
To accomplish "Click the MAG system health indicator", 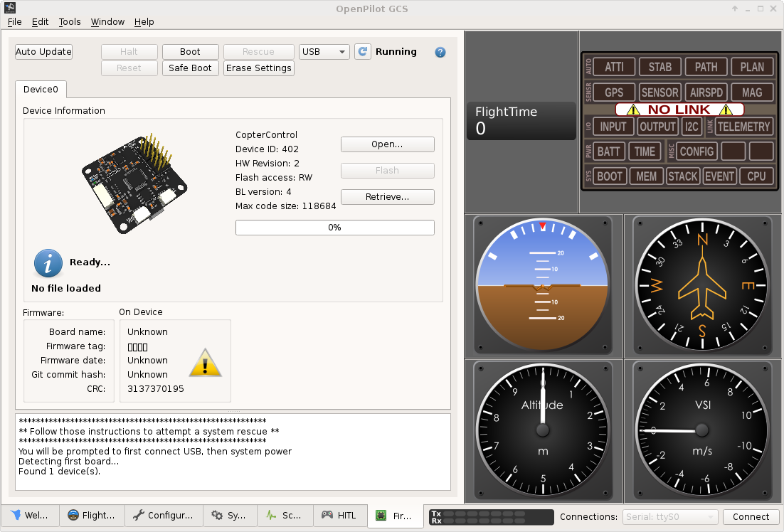I will point(752,92).
